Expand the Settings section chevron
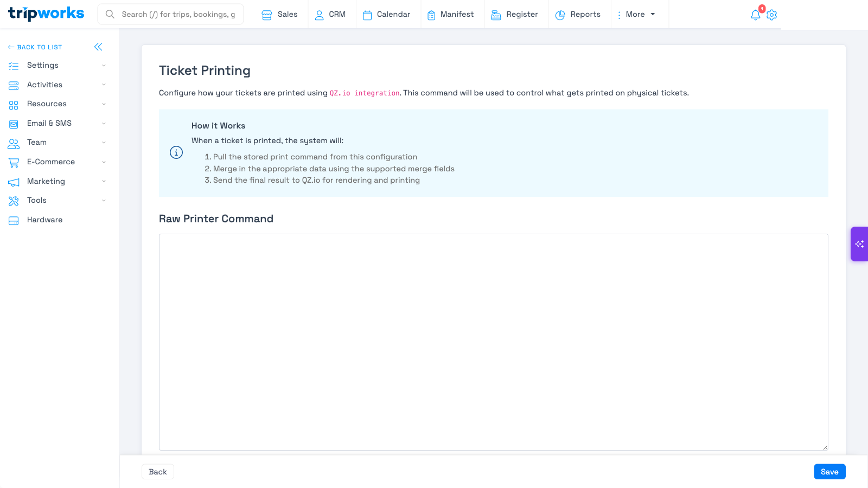868x488 pixels. (104, 66)
